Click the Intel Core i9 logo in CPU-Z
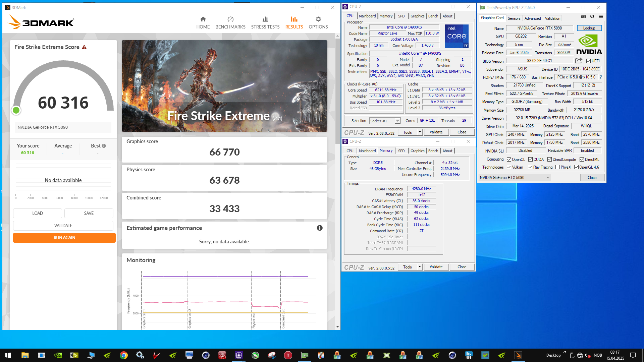The image size is (644, 362). pos(457,36)
